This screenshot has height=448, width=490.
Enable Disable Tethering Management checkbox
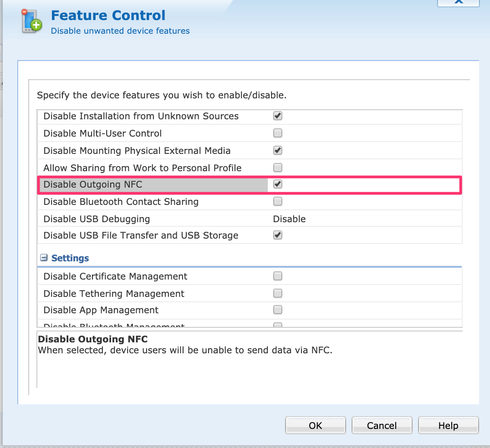[x=277, y=293]
